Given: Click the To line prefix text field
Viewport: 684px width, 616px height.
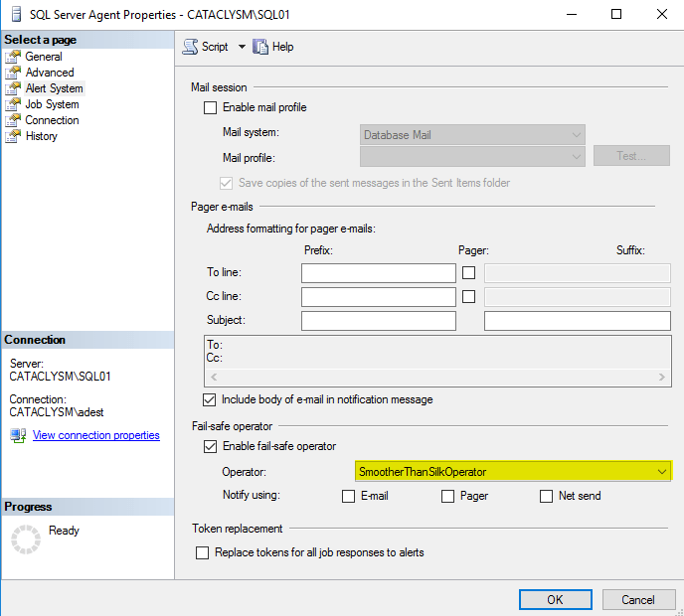Looking at the screenshot, I should point(378,272).
